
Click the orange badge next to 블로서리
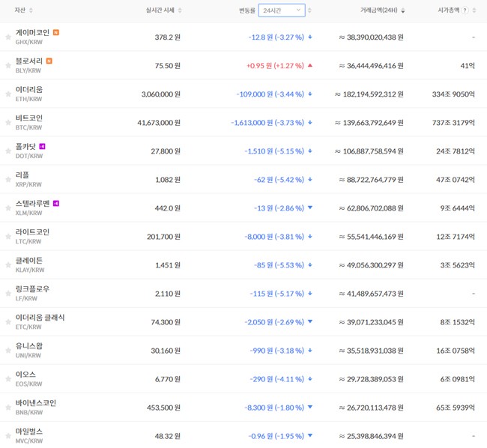[49, 61]
